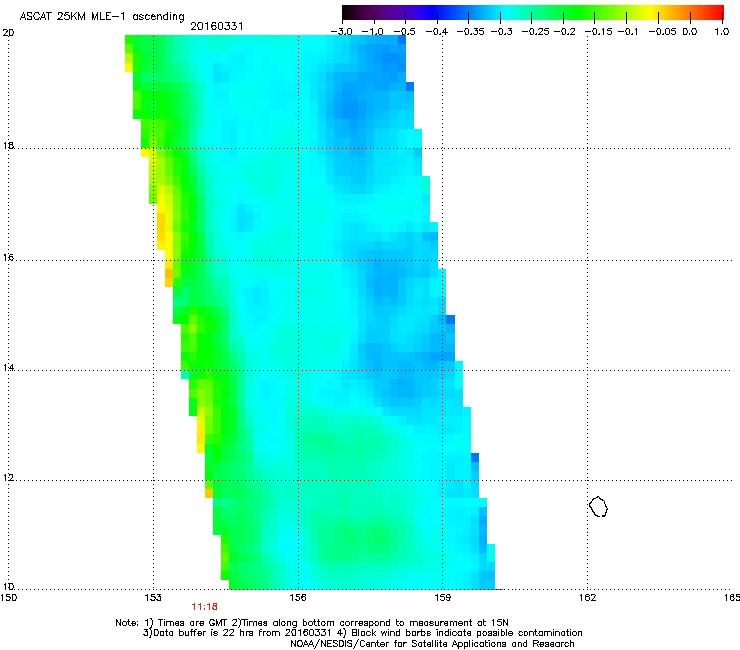Click the colorbar label 0.0
This screenshot has width=740, height=650.
click(690, 32)
